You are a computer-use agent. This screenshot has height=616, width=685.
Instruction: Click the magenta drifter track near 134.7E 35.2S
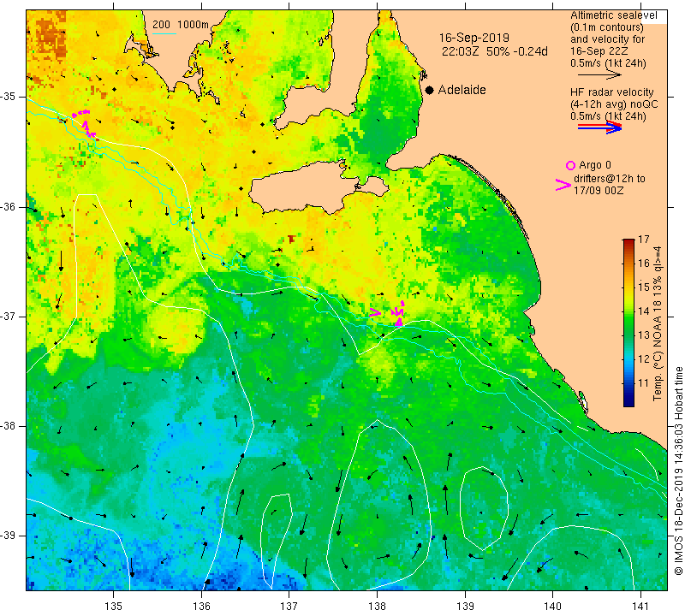[x=84, y=123]
